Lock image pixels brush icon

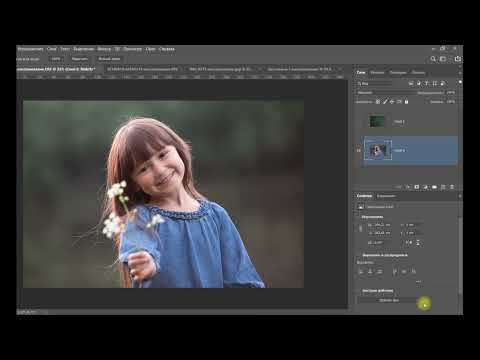click(x=385, y=102)
